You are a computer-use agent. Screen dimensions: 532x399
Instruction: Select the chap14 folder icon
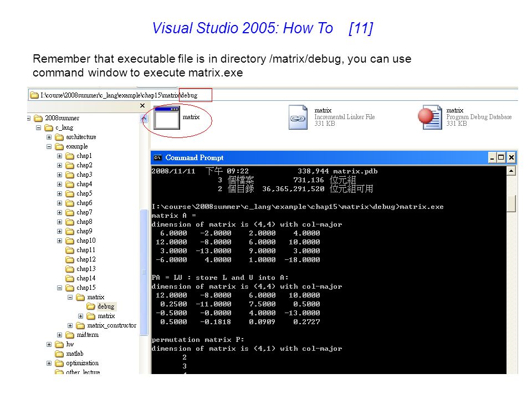tap(70, 279)
